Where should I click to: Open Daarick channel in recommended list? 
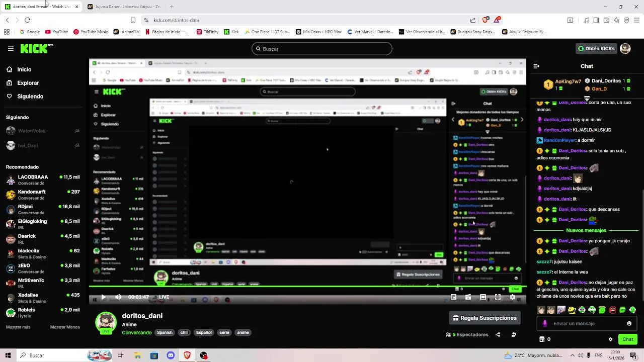[x=43, y=239]
